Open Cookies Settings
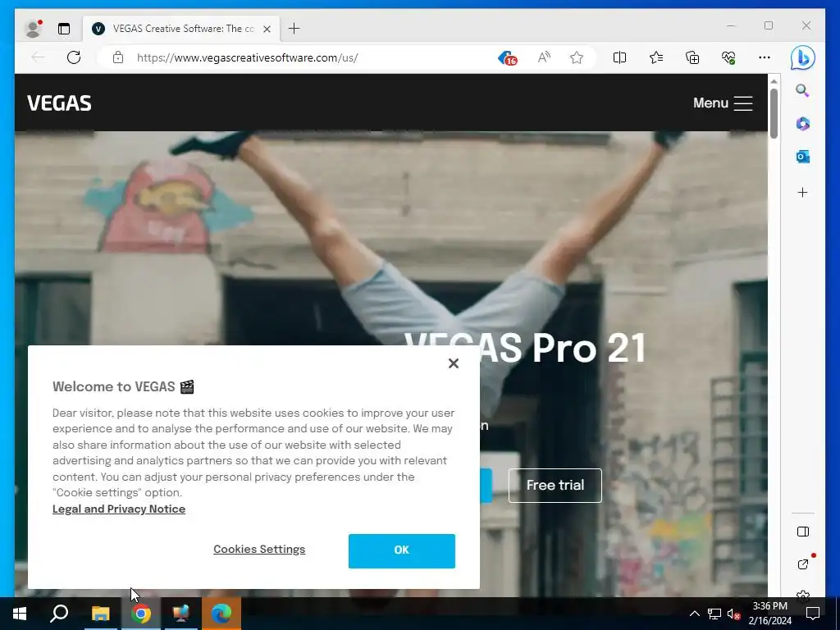840x630 pixels. point(259,549)
